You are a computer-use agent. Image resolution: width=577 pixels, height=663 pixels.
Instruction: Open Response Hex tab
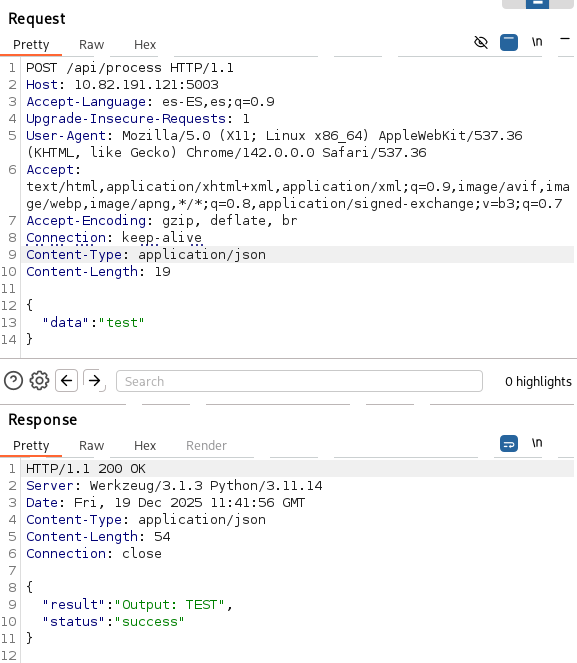(x=145, y=445)
